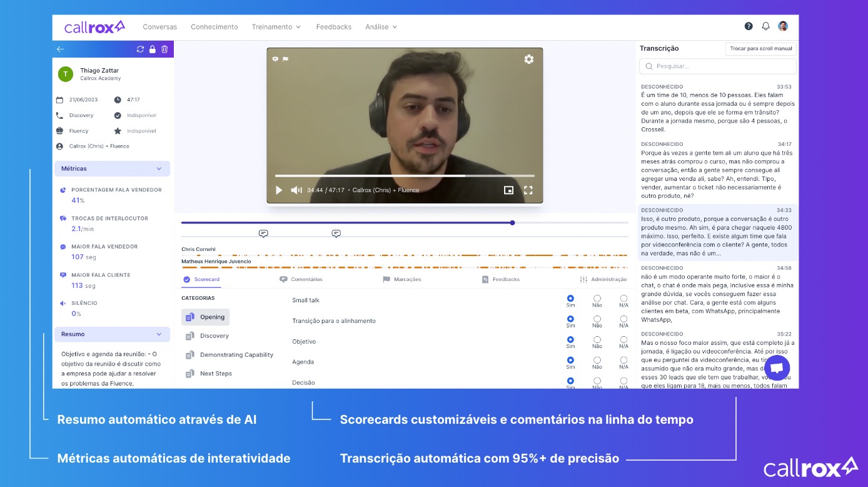Viewport: 868px width, 487px height.
Task: Click the Thiago Zattar avatar circle
Action: click(66, 74)
